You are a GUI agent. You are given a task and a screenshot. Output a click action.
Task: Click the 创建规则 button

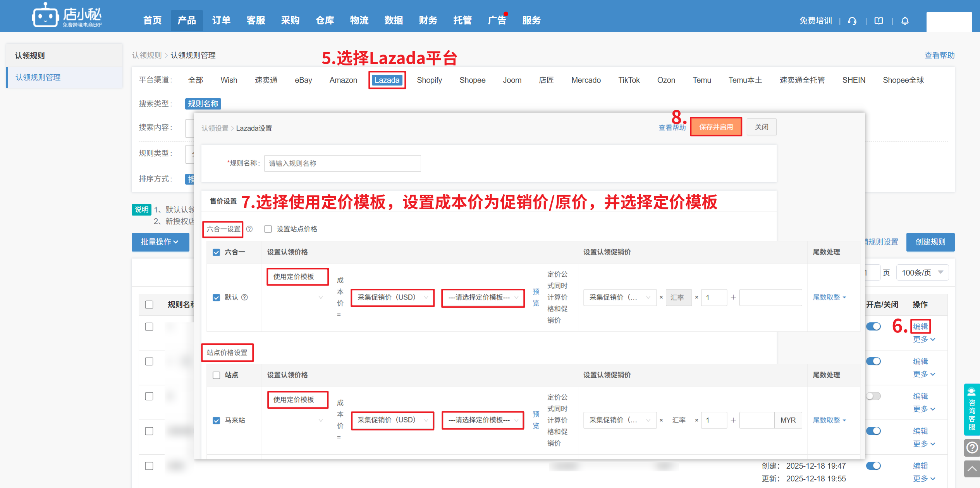(930, 242)
